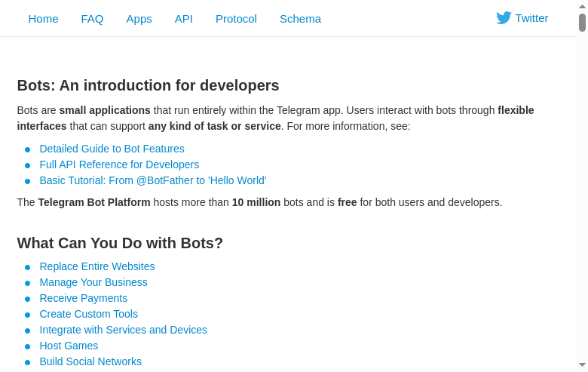
Task: Open the Home navigation item
Action: coord(43,19)
